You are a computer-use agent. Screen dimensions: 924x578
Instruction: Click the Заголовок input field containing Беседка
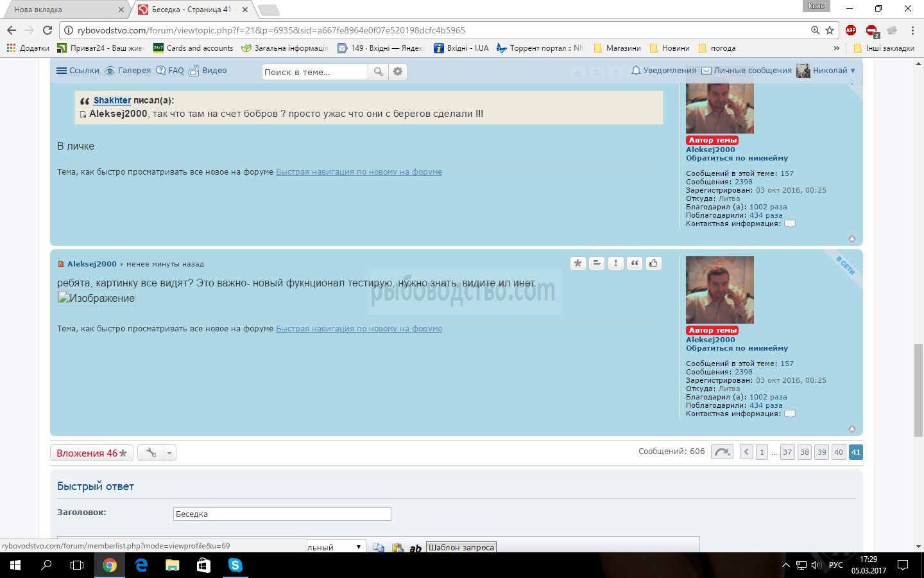282,514
